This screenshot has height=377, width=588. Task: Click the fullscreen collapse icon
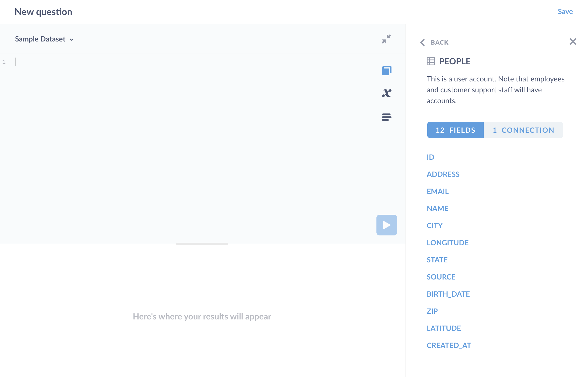point(386,39)
